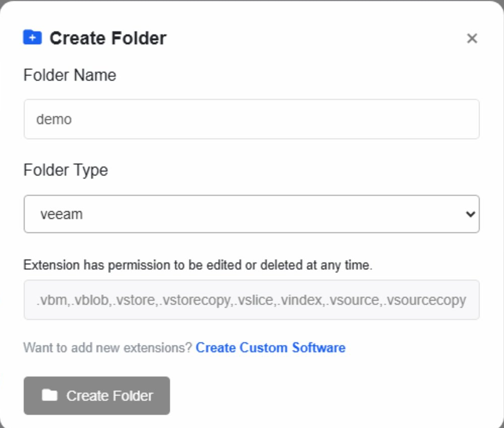The width and height of the screenshot is (504, 428).
Task: Open the Folder Type dropdown showing veeam
Action: tap(252, 214)
